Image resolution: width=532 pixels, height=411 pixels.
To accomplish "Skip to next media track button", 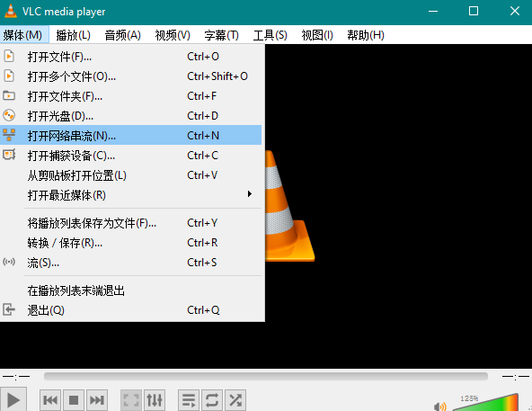I will coord(97,400).
